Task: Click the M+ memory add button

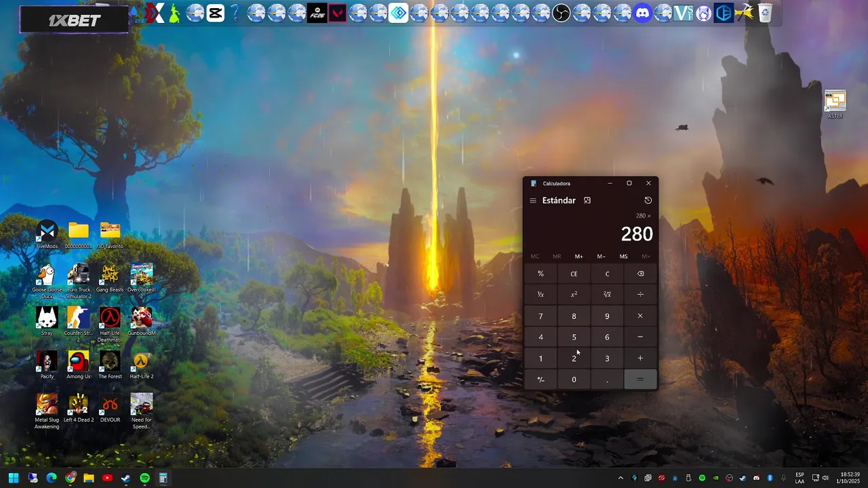Action: pos(579,256)
